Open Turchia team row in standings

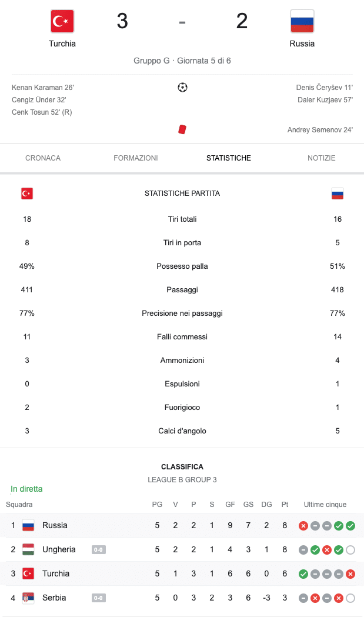pos(182,573)
